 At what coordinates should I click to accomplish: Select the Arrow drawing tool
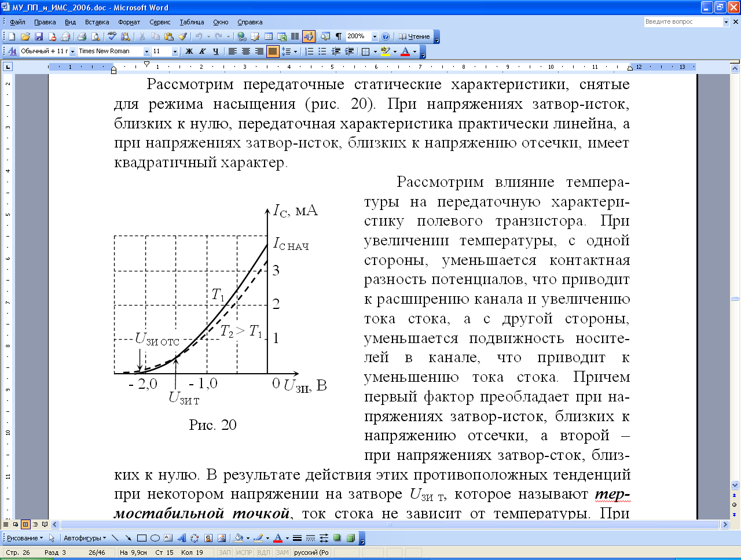128,538
